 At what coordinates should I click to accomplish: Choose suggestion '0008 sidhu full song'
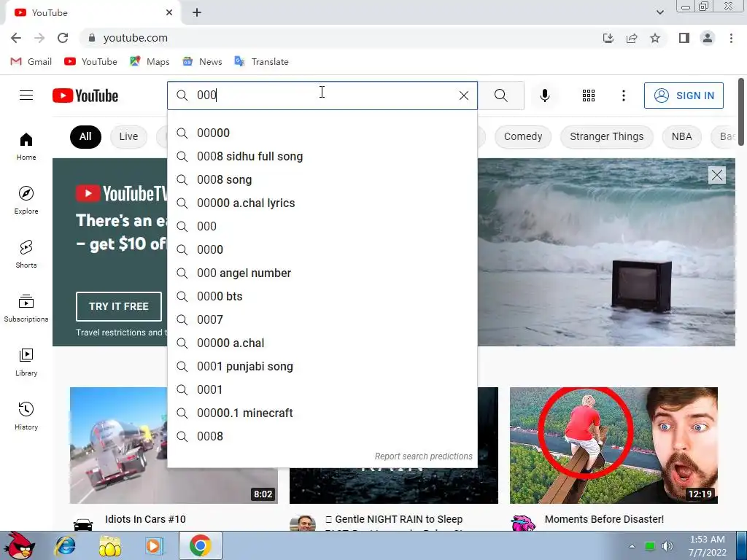click(322, 156)
